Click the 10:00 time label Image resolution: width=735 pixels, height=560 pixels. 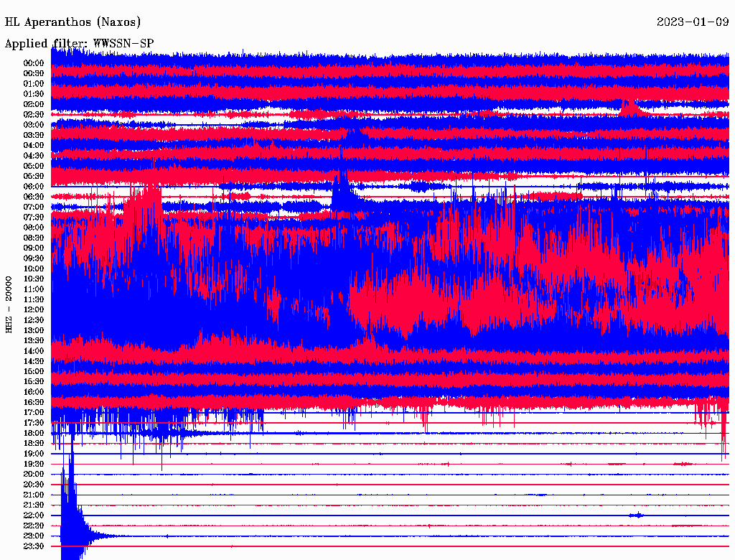(34, 269)
